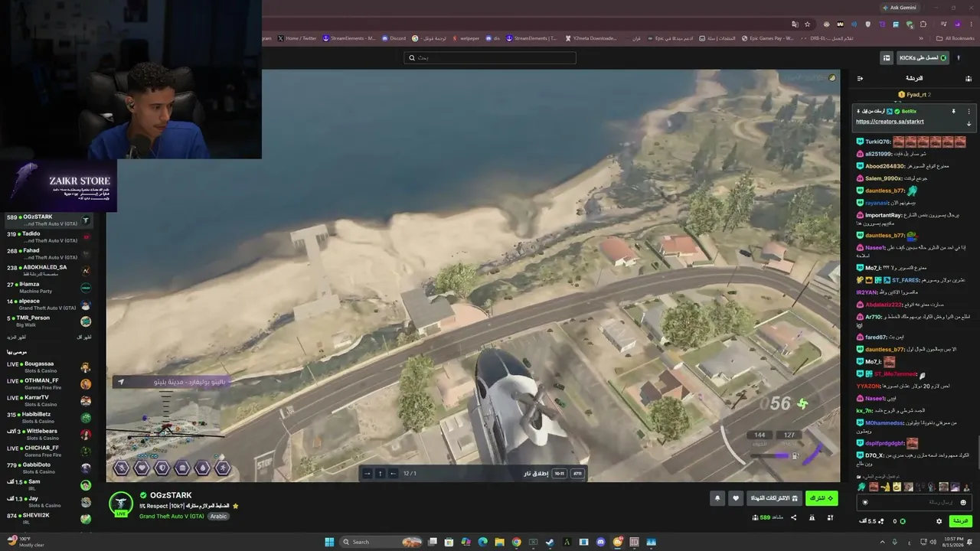Click the translate page icon in address bar
The height and width of the screenshot is (551, 980).
[795, 24]
